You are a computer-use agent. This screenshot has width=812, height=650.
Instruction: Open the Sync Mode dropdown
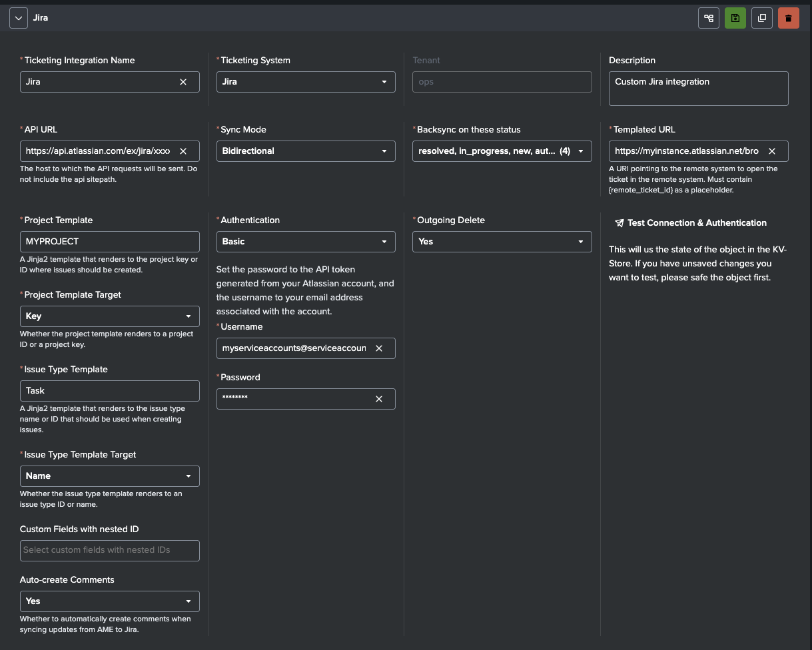click(x=385, y=151)
